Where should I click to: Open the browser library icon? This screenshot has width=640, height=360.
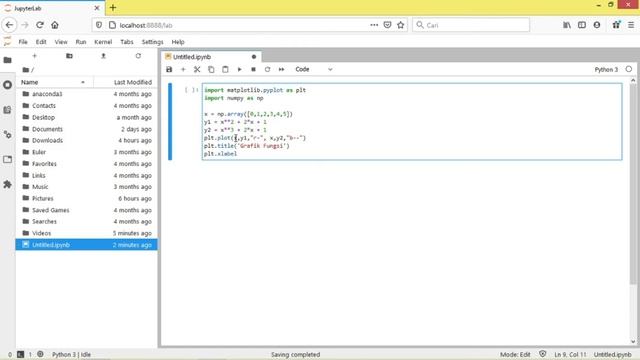coord(567,25)
